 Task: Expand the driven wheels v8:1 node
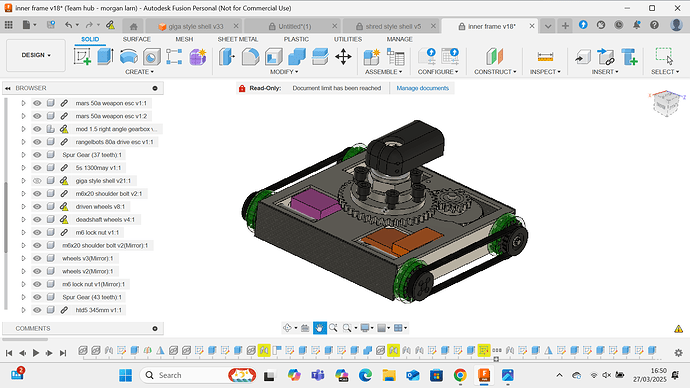[23, 207]
